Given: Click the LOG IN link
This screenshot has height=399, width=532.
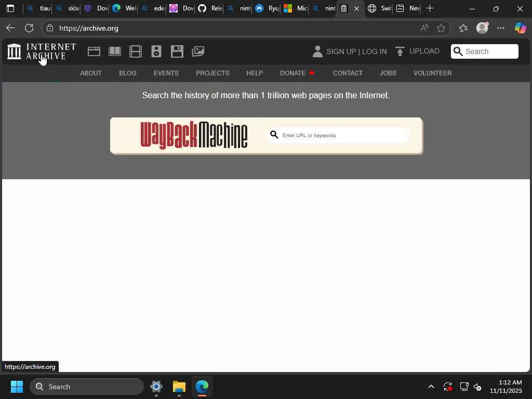Looking at the screenshot, I should pyautogui.click(x=374, y=51).
